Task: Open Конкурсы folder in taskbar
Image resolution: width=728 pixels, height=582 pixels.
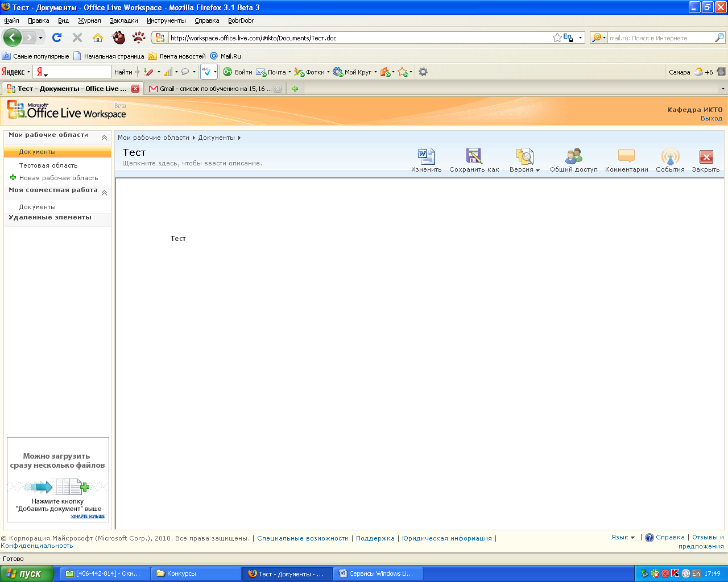Action: (196, 573)
